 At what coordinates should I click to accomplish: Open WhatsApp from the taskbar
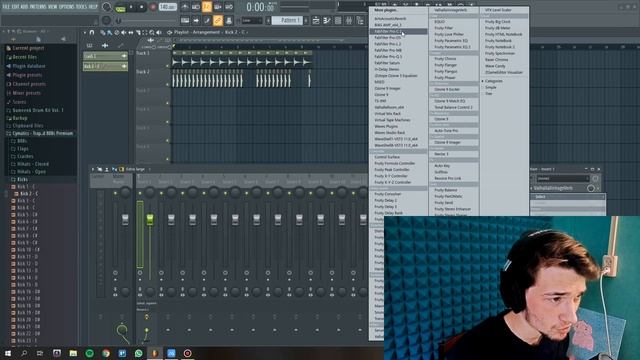pos(138,353)
